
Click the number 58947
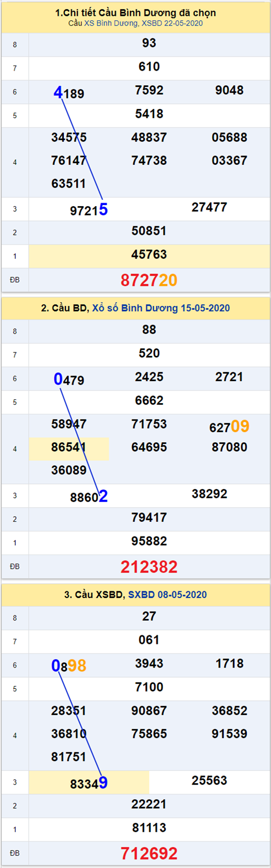pyautogui.click(x=69, y=424)
